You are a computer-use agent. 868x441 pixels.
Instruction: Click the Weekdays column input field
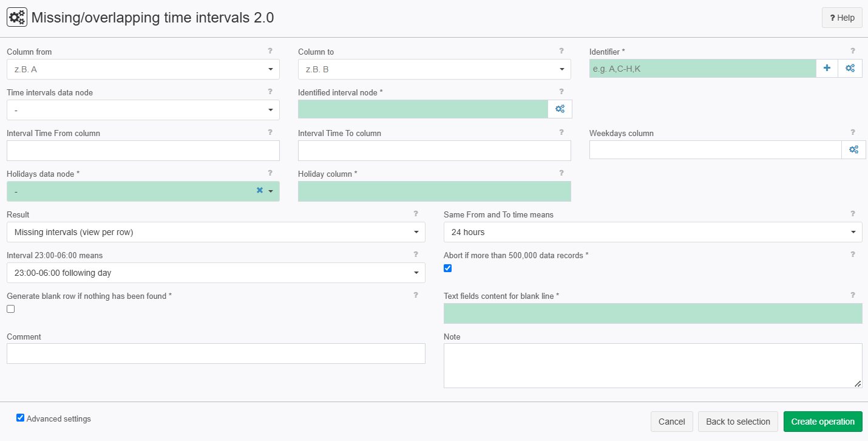[x=715, y=150]
